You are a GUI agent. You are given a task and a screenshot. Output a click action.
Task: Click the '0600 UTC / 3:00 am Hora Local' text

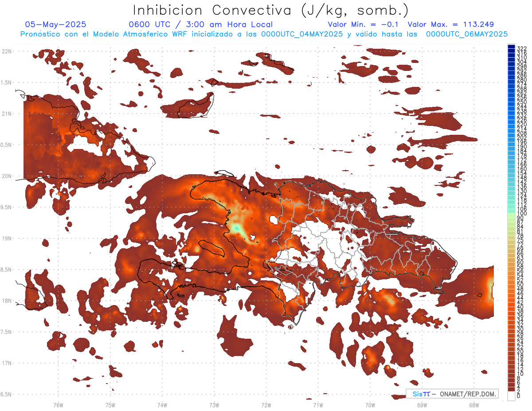[200, 24]
